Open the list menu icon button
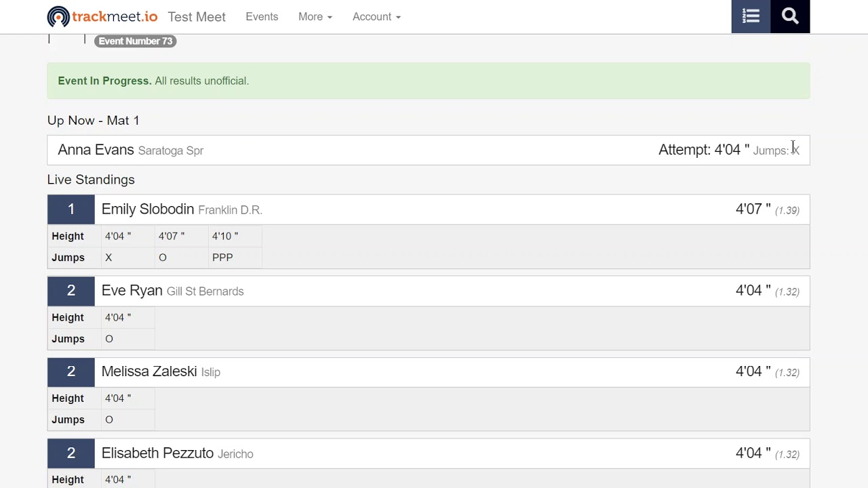Viewport: 868px width, 488px height. pyautogui.click(x=751, y=16)
